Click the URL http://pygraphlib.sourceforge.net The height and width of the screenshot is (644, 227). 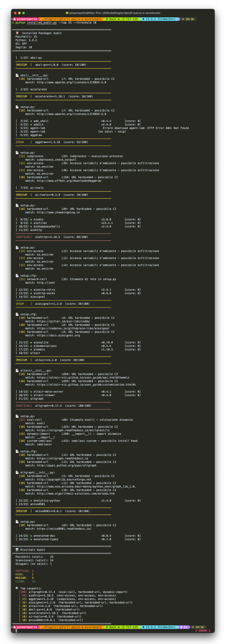pos(64,479)
